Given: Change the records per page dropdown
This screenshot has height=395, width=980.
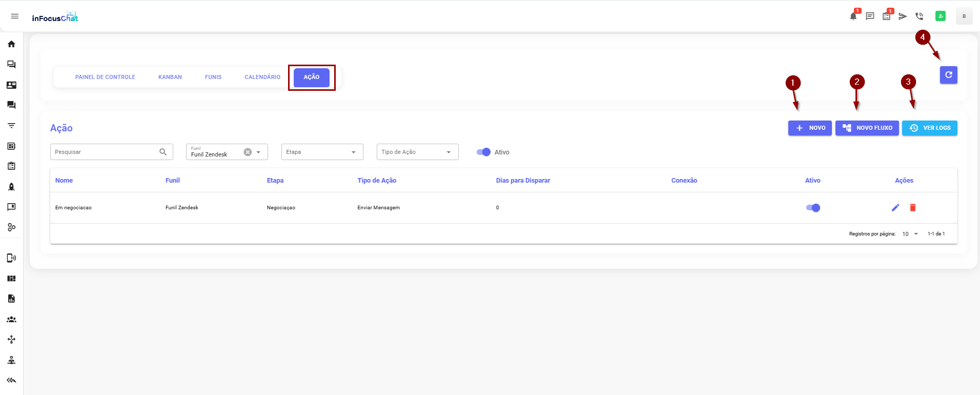Looking at the screenshot, I should point(910,234).
